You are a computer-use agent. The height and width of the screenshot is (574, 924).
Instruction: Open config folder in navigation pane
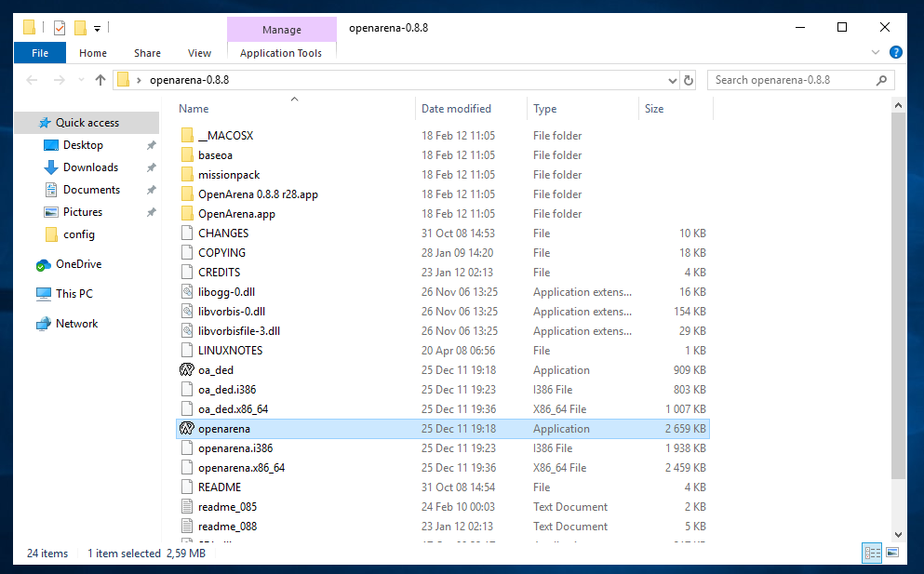click(x=79, y=234)
